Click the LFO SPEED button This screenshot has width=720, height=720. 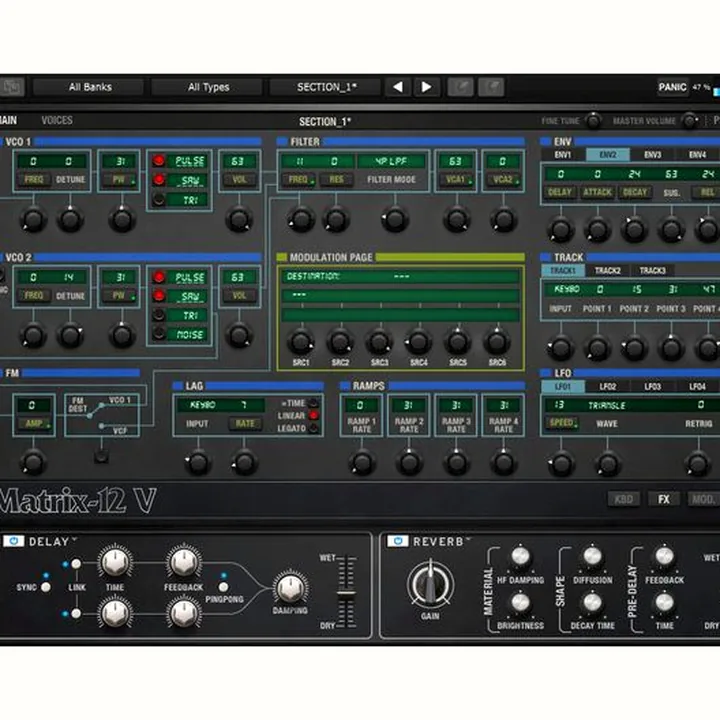coord(561,423)
